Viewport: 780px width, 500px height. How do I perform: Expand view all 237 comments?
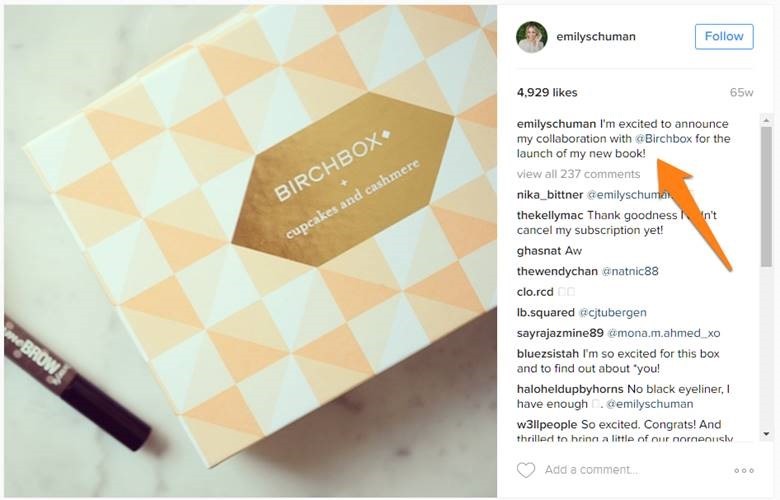point(578,174)
